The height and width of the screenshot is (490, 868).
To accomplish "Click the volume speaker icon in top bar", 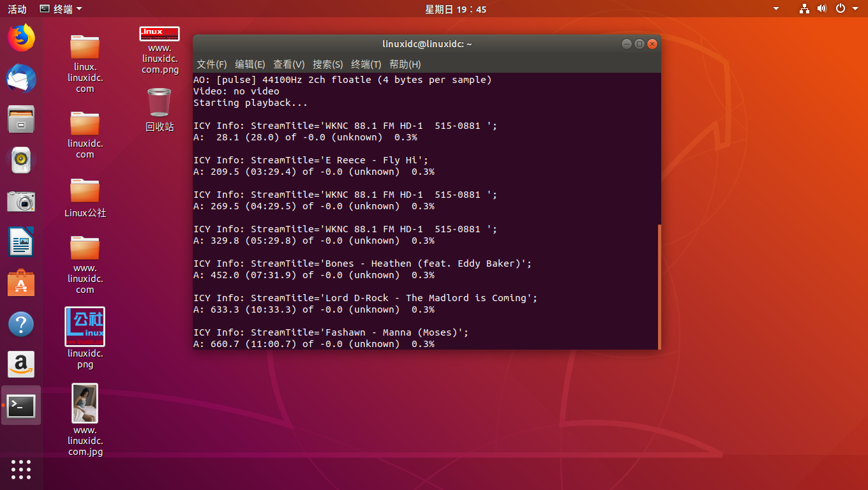I will pyautogui.click(x=822, y=9).
